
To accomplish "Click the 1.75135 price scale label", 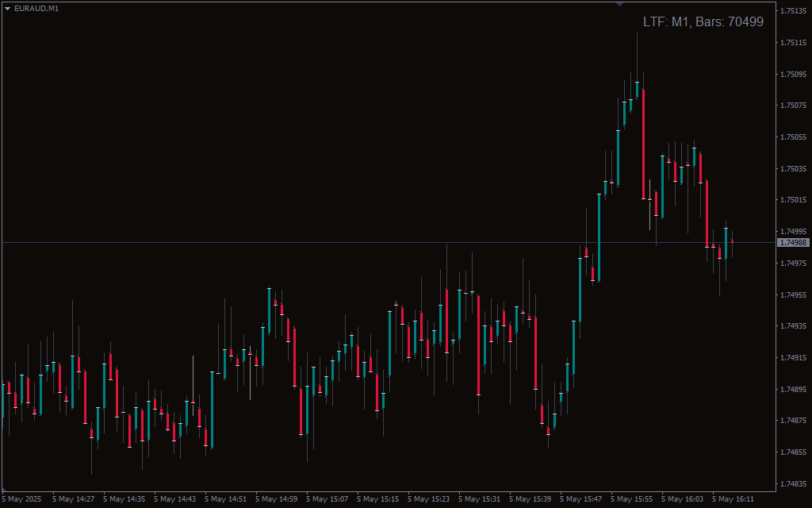I will coord(794,11).
